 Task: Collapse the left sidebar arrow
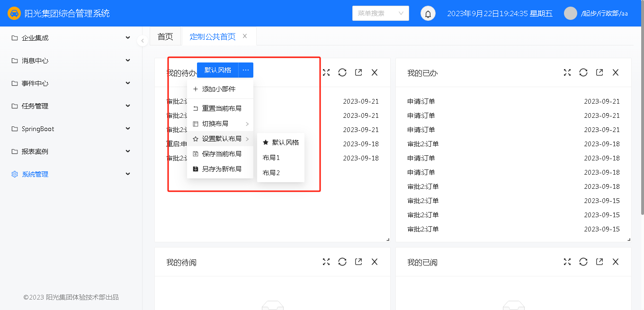coord(143,41)
